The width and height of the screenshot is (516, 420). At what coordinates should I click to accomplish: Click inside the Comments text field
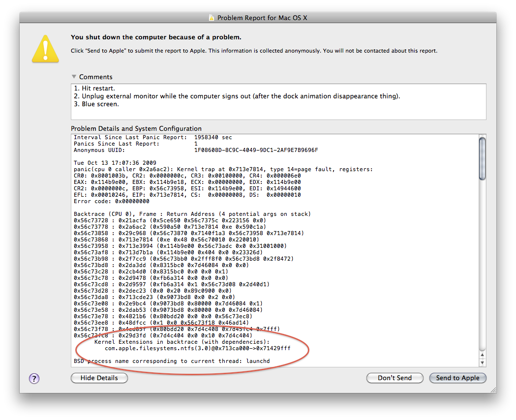[278, 102]
